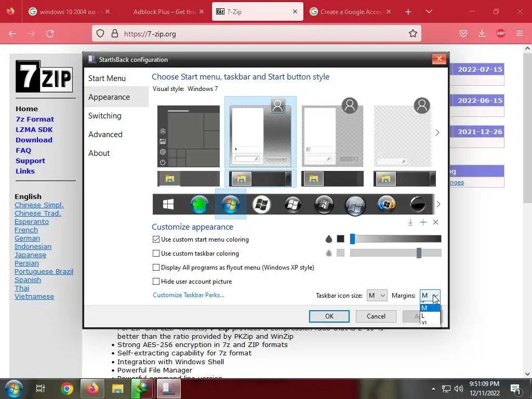
Task: Click the shield tracking protection icon
Action: [100, 33]
